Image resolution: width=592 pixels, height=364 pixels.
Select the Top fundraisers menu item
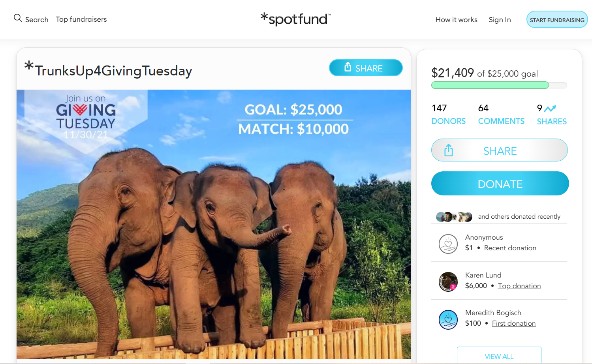(x=81, y=19)
